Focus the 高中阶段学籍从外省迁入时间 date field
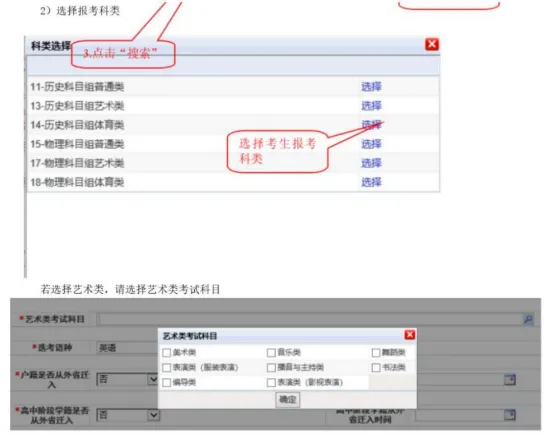Image resolution: width=555 pixels, height=436 pixels. pos(459,415)
